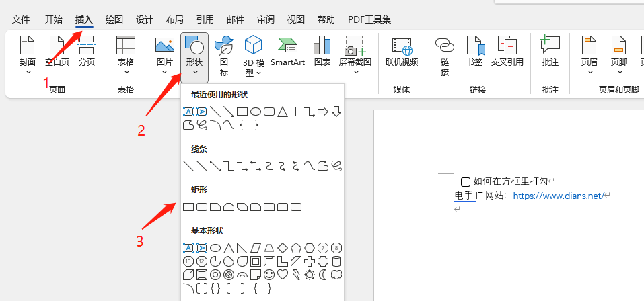This screenshot has height=301, width=644.
Task: Choose the L-shape in 基本形状
Action: click(283, 261)
